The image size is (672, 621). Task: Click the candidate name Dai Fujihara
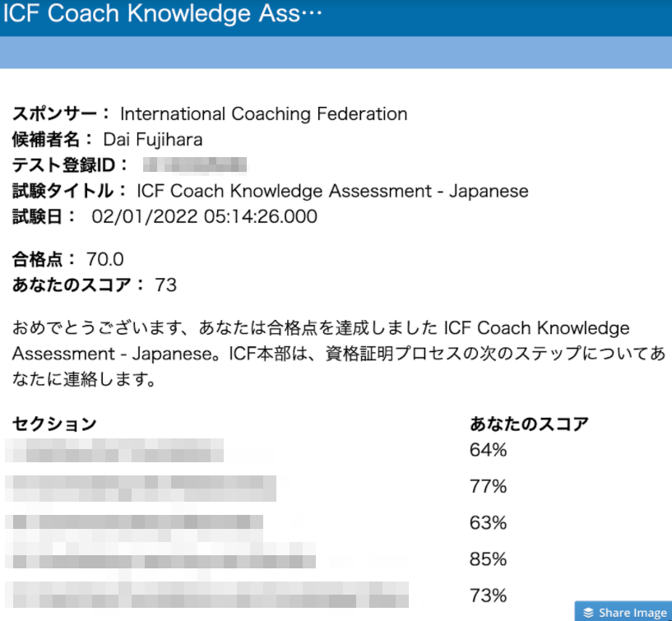click(x=152, y=139)
